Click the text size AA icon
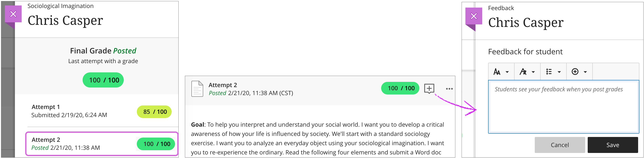The width and height of the screenshot is (644, 158). [x=497, y=72]
